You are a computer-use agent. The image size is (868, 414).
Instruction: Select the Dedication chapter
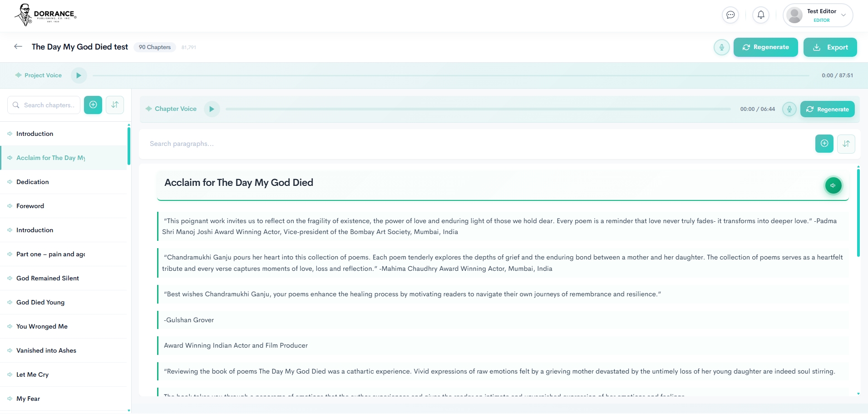point(33,182)
